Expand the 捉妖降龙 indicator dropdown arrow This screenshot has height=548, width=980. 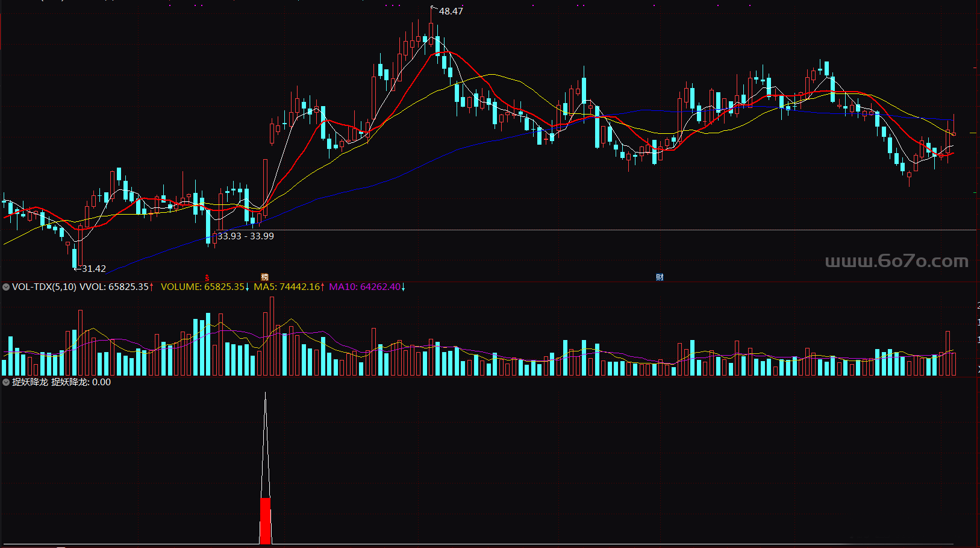click(6, 382)
